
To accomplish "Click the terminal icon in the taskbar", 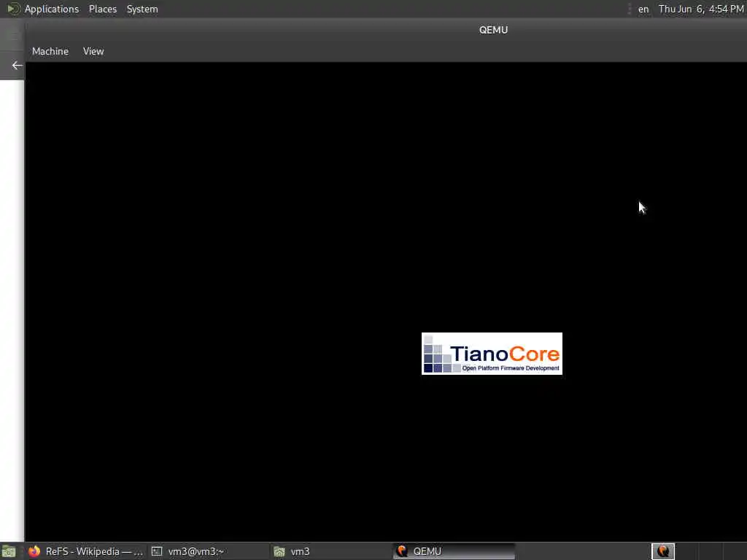I will point(157,551).
